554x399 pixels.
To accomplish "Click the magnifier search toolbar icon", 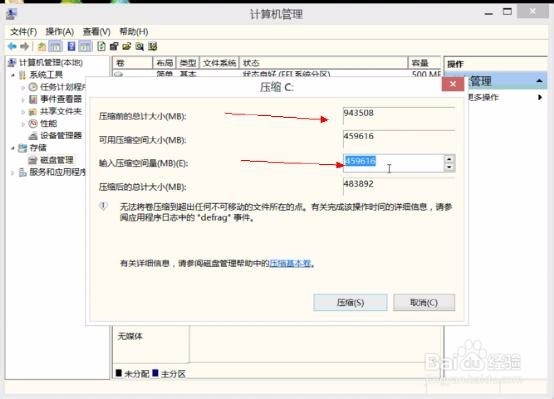I will point(140,46).
